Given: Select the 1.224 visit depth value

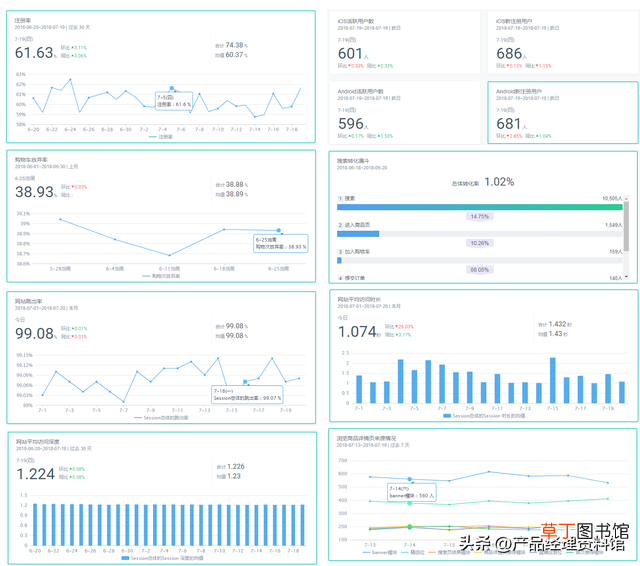Looking at the screenshot, I should point(36,474).
